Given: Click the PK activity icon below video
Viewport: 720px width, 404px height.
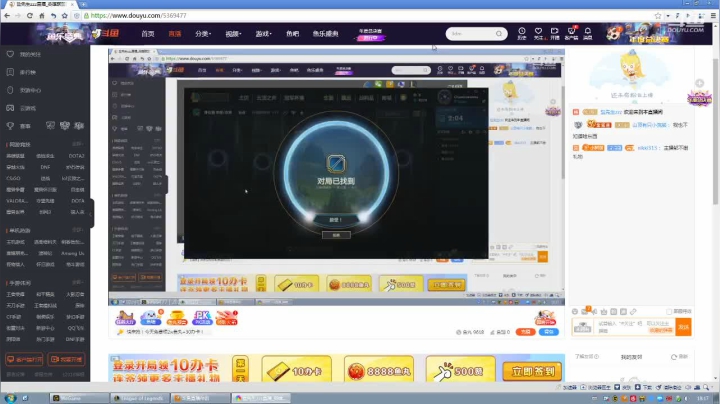Looking at the screenshot, I should coord(202,318).
